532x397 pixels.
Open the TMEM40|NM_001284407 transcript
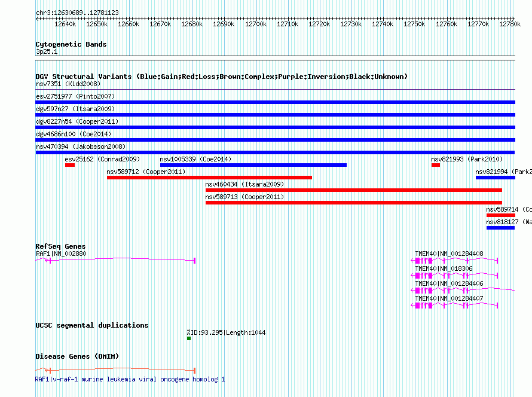tap(454, 305)
